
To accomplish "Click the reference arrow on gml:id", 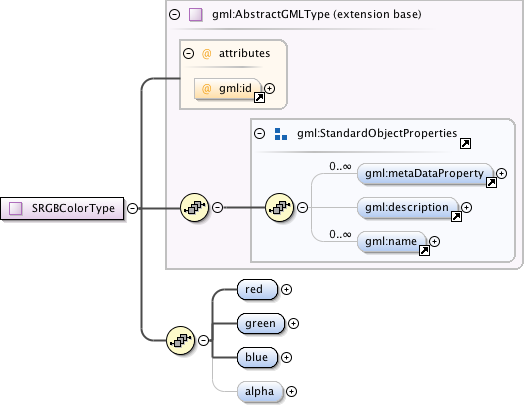I will click(259, 97).
